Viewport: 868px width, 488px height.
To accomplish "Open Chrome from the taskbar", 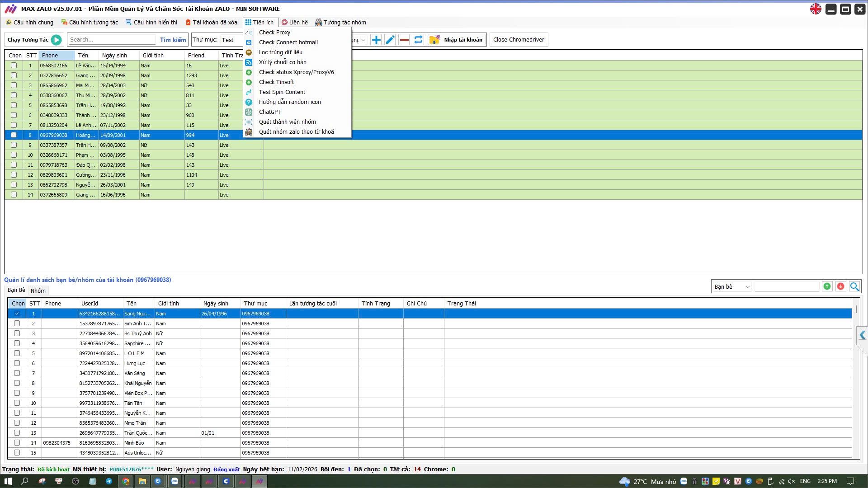I will pyautogui.click(x=126, y=481).
